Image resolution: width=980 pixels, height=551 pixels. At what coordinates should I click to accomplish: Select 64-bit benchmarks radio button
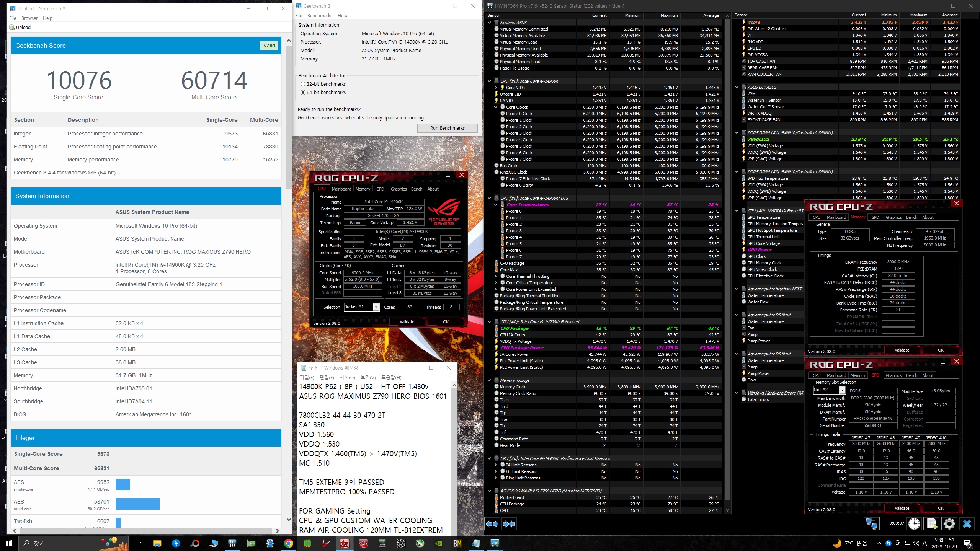[x=303, y=93]
